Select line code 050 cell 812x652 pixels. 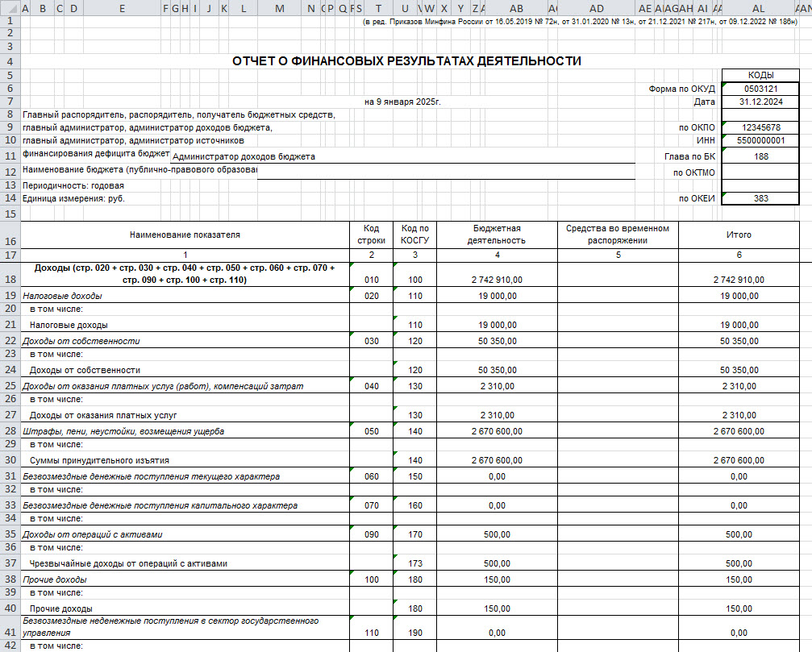point(371,431)
